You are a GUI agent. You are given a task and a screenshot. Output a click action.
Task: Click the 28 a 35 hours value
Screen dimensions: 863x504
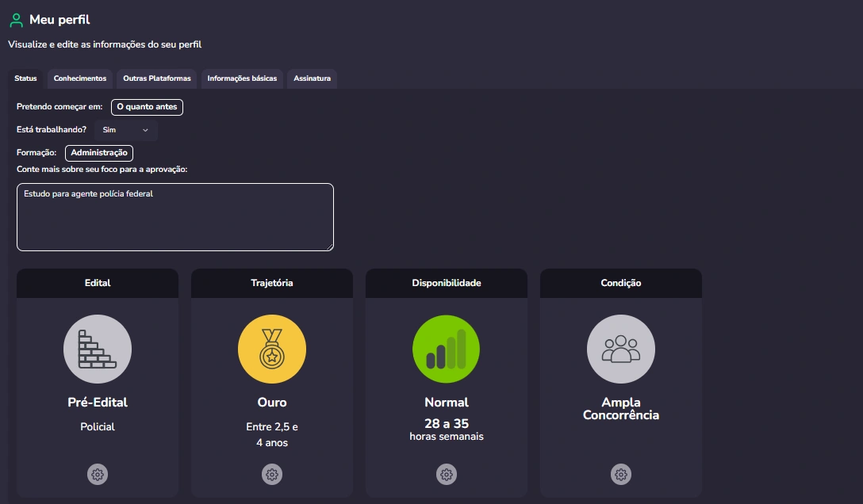447,424
